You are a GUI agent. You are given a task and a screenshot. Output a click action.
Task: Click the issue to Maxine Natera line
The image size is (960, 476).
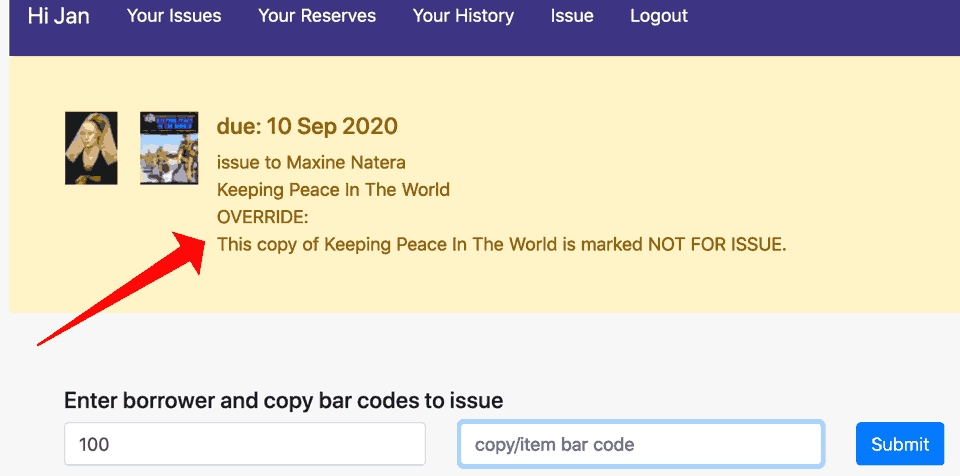point(311,162)
